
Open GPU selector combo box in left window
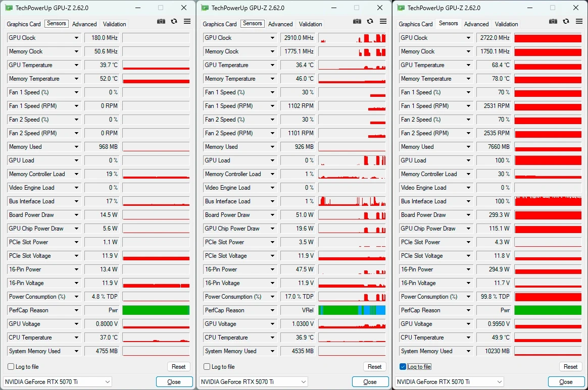click(58, 382)
